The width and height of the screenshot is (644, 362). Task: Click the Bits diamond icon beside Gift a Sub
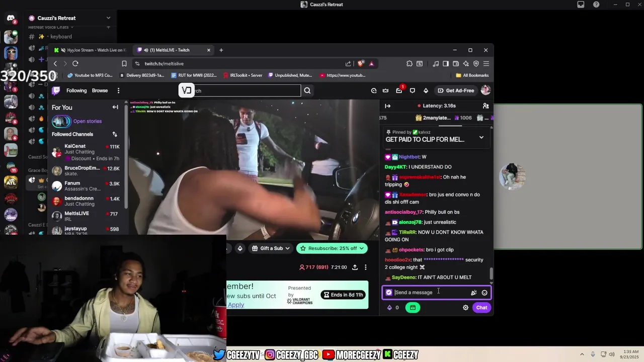coord(240,248)
